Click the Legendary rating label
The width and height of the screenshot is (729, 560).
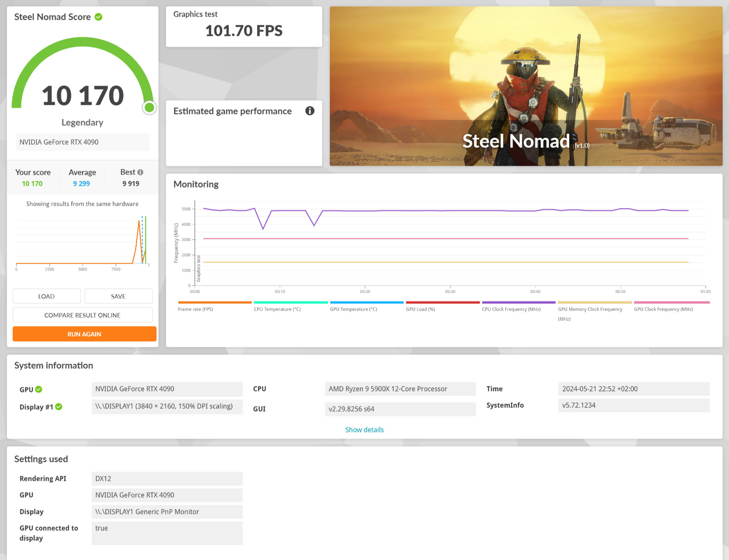[x=82, y=122]
